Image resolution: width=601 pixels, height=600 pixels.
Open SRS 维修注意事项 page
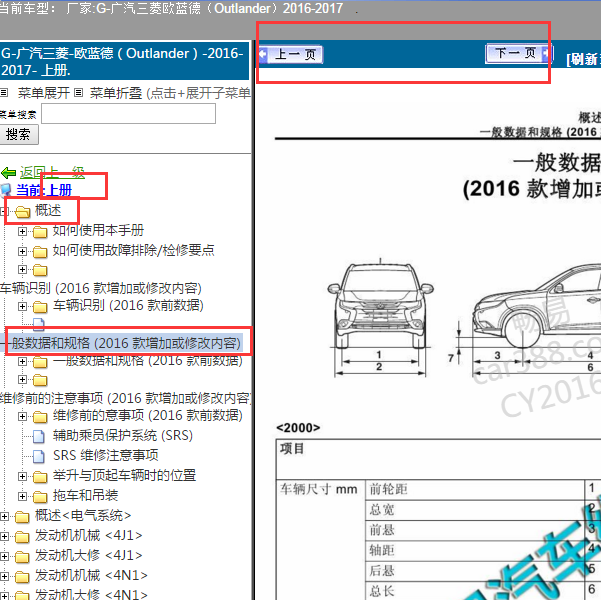click(105, 455)
